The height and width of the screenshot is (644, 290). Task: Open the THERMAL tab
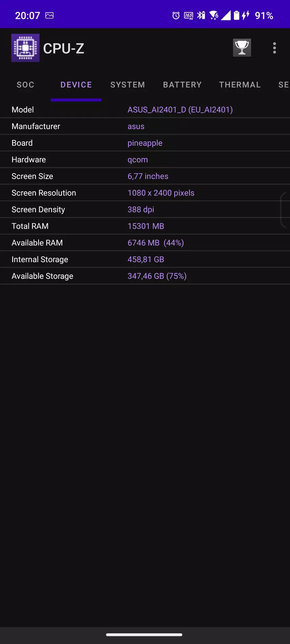(240, 85)
